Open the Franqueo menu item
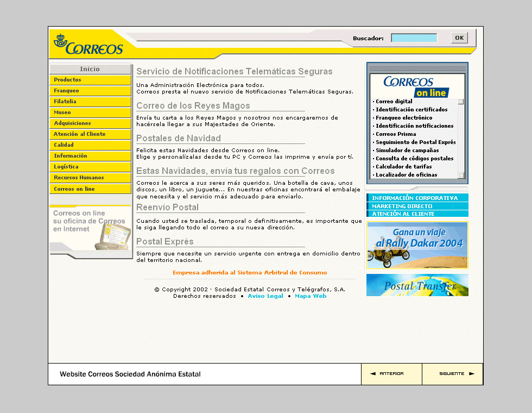This screenshot has height=413, width=532. 90,91
